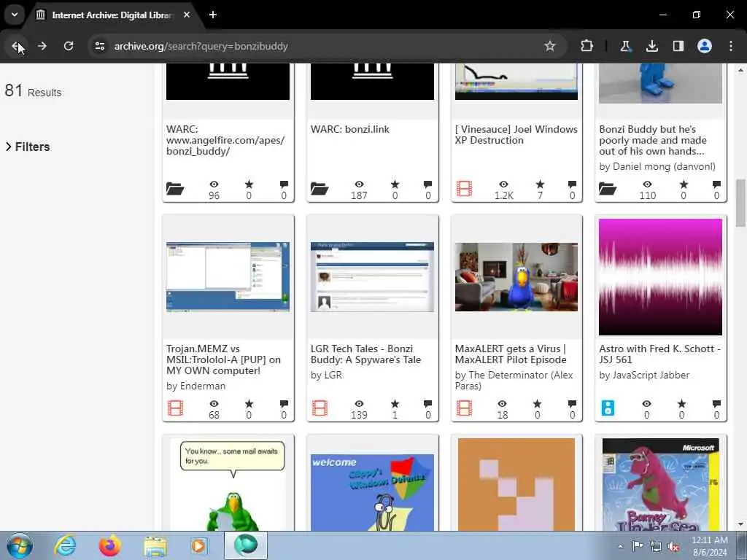The width and height of the screenshot is (747, 560).
Task: Click the Barney Under the Sea thumbnail
Action: (660, 484)
